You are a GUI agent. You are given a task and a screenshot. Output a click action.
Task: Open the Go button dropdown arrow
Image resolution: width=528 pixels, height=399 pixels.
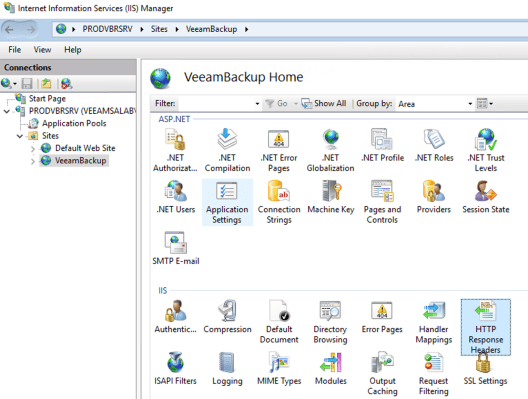point(296,104)
